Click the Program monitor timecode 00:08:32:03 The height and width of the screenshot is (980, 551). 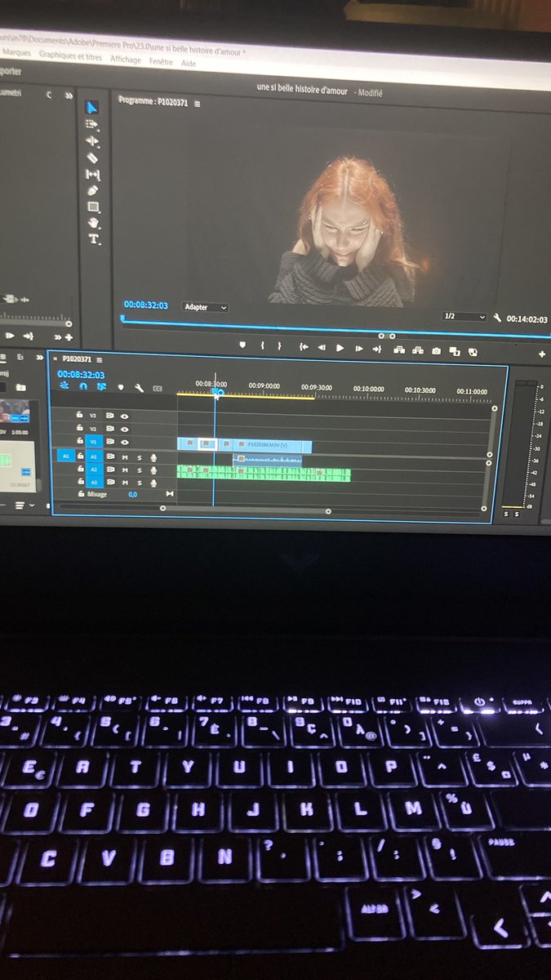click(145, 305)
